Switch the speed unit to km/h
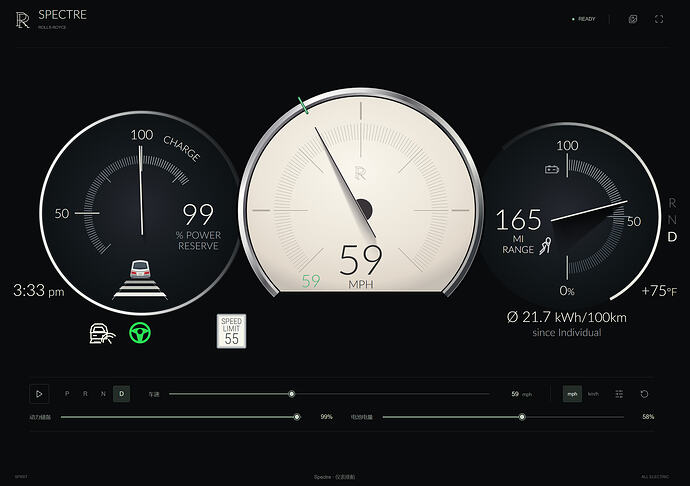This screenshot has height=486, width=690. [x=593, y=394]
